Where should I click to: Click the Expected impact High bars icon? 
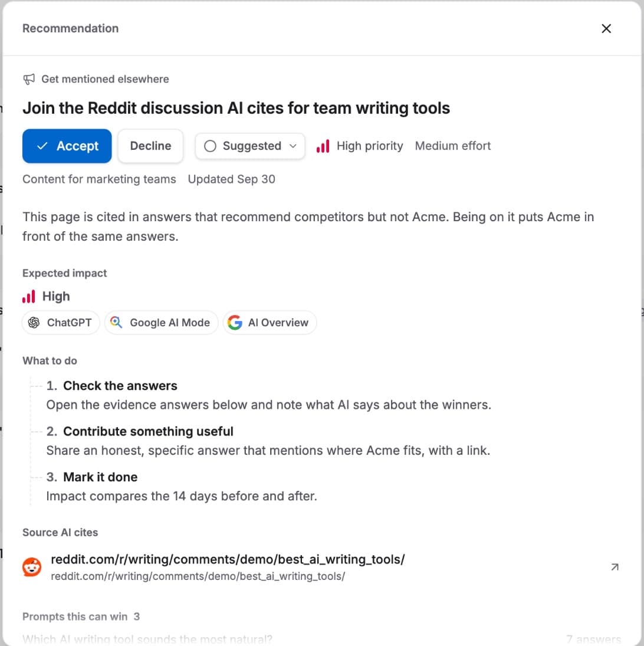(x=29, y=296)
